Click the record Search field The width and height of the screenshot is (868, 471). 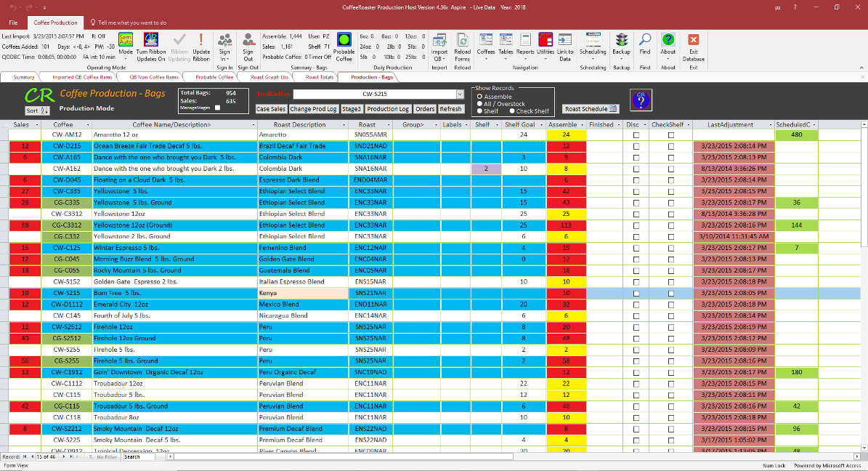click(x=139, y=457)
